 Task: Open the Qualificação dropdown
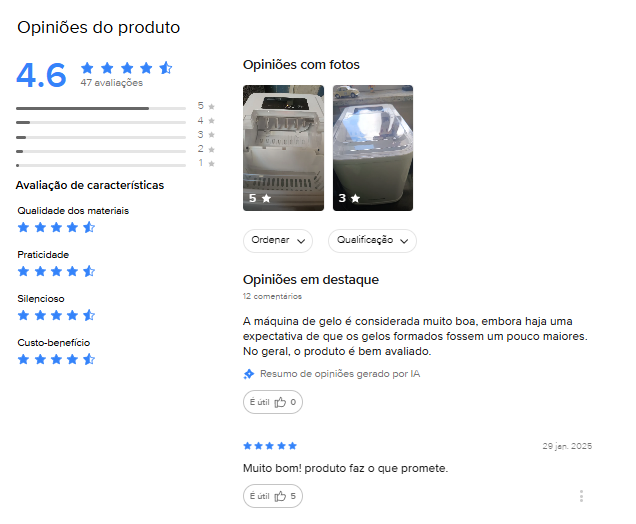[x=372, y=241]
